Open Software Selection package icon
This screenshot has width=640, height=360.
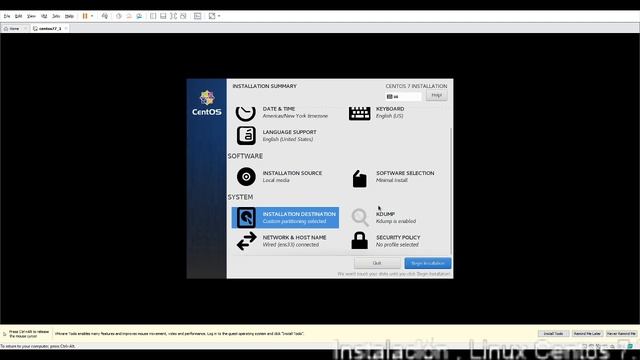(360, 179)
